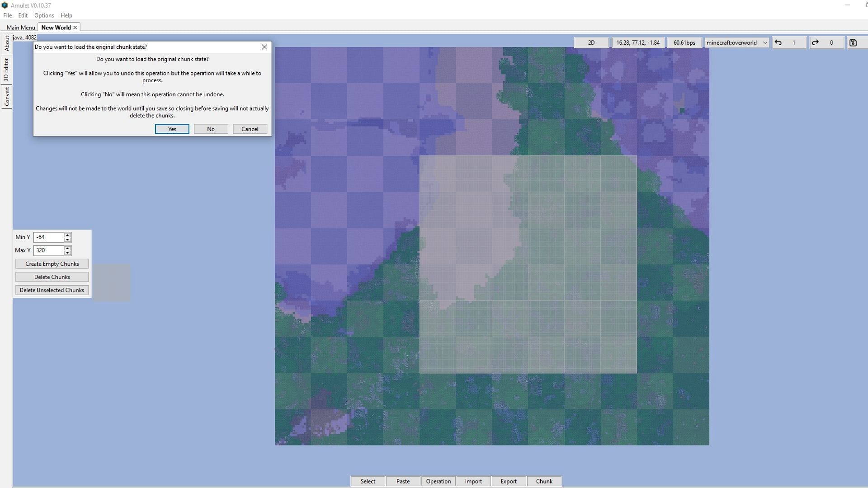Click the Paste tool tab
Image resolution: width=868 pixels, height=488 pixels.
(x=403, y=481)
